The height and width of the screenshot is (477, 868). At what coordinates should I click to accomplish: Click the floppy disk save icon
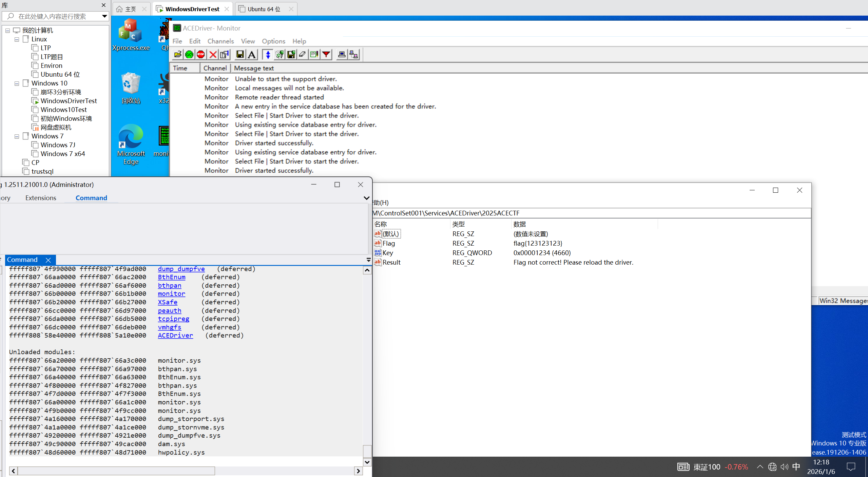click(x=240, y=55)
